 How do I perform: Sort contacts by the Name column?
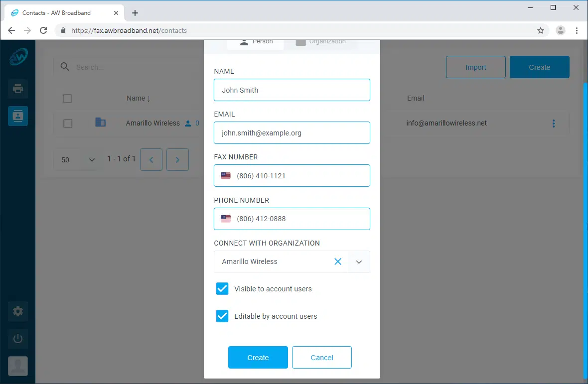point(138,98)
